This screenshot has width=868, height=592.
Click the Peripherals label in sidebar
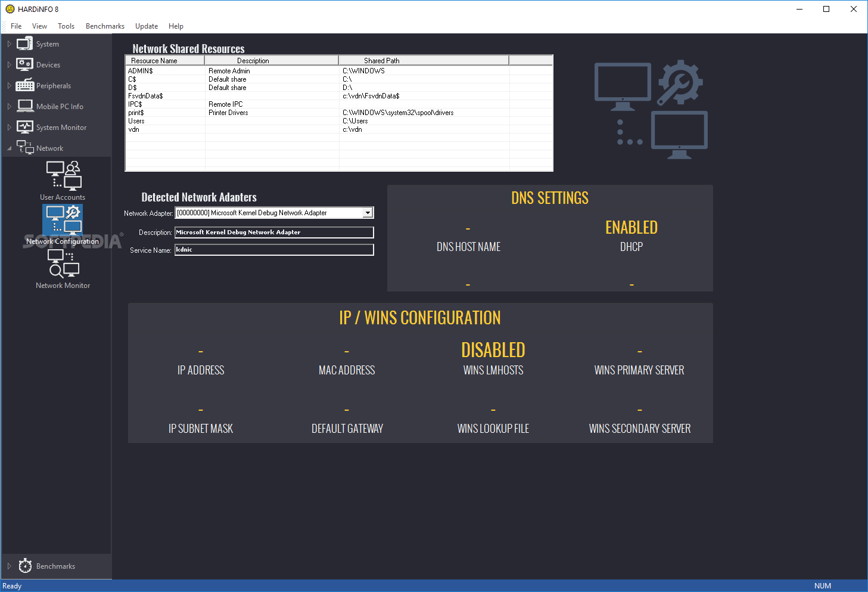[x=54, y=86]
